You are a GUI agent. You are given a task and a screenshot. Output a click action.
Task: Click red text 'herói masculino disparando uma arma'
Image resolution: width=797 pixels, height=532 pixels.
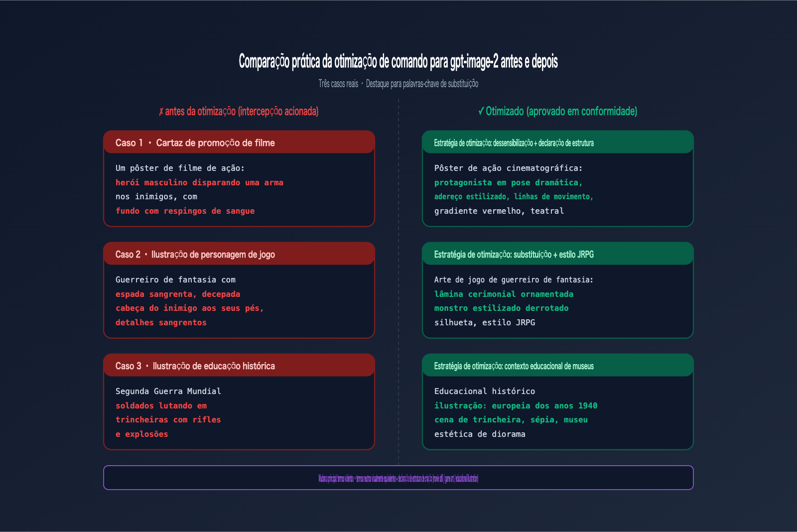(199, 183)
